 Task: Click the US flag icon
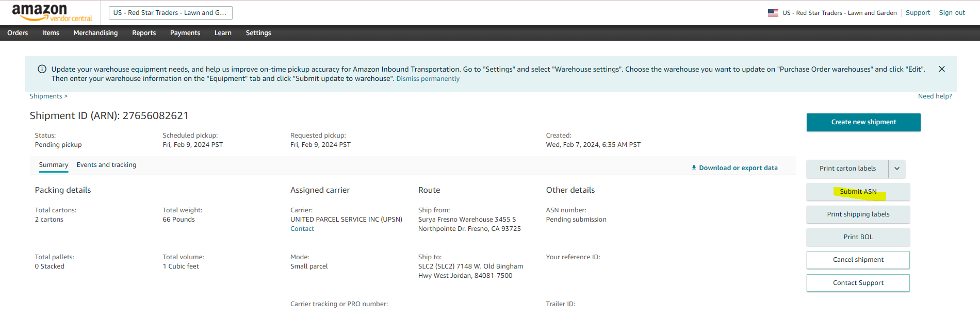point(773,13)
